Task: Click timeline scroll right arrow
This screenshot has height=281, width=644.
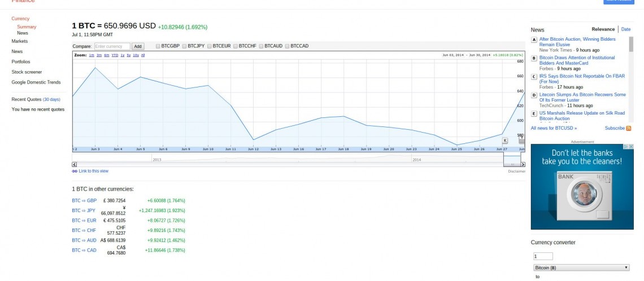Action: (523, 165)
